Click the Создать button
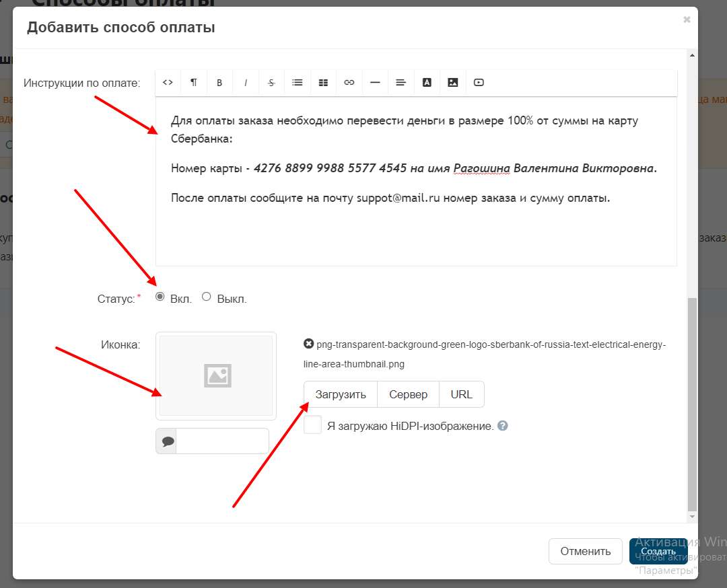727x588 pixels. 658,552
